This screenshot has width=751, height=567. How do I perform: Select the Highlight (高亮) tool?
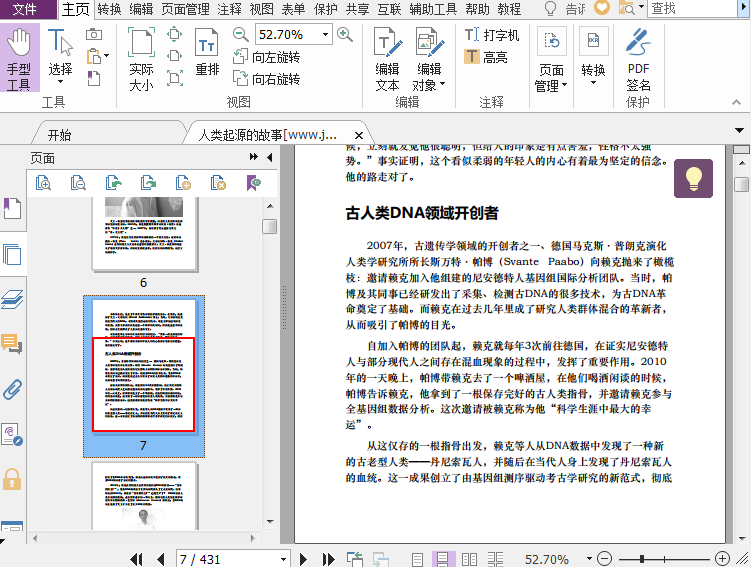click(486, 57)
